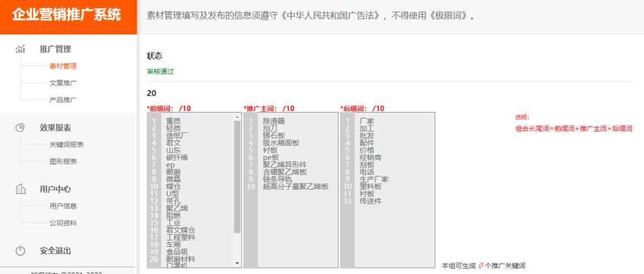The height and width of the screenshot is (274, 644).
Task: Click inside the 推广主词 text area
Action: pos(297,222)
